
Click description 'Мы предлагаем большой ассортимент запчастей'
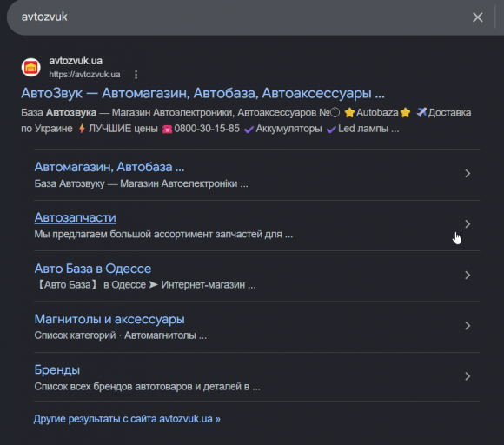click(163, 234)
